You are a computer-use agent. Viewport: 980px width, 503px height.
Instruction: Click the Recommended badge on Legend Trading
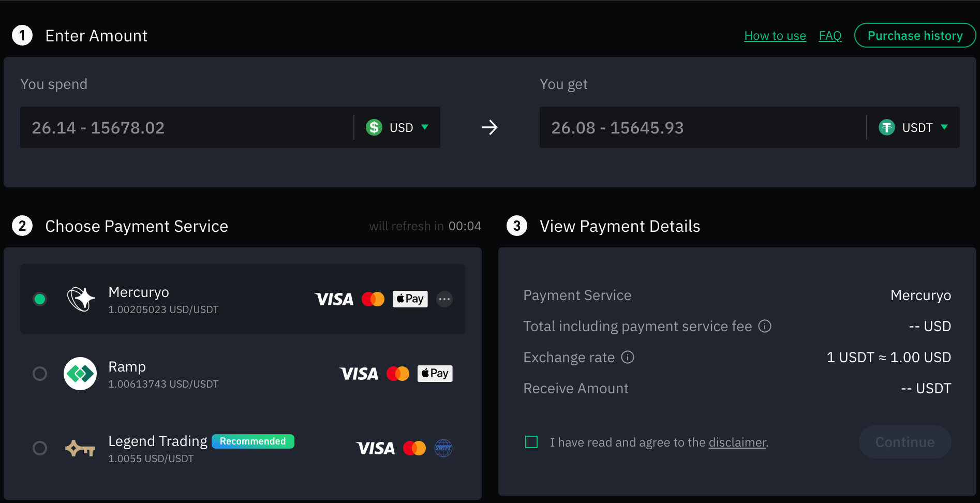(x=253, y=441)
